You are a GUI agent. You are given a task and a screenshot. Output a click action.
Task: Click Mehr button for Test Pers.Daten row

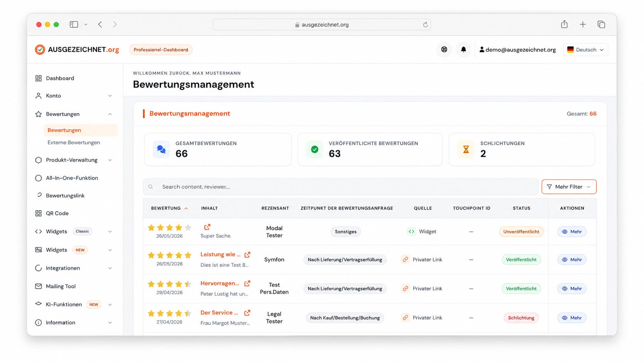pyautogui.click(x=572, y=289)
